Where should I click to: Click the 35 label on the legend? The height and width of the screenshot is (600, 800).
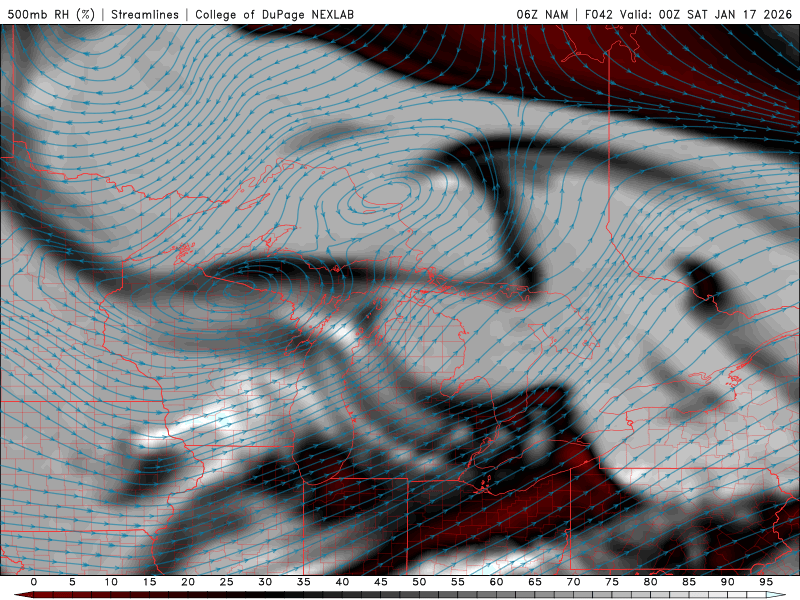click(304, 582)
